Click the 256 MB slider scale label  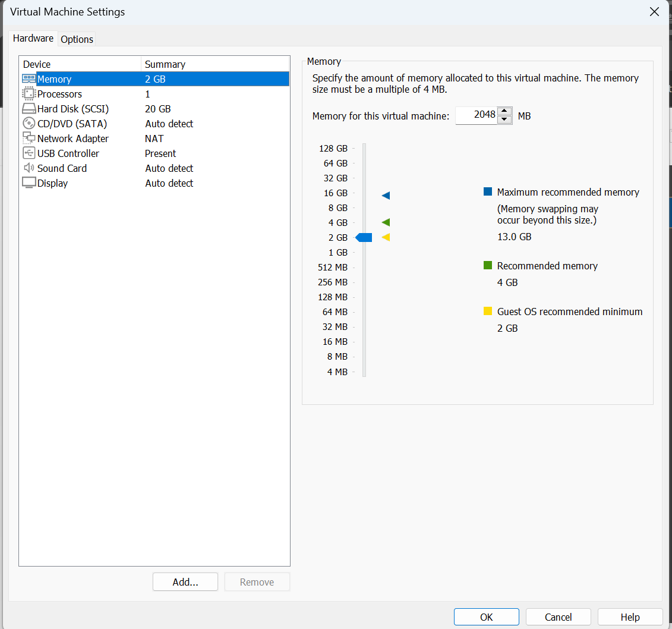(333, 282)
